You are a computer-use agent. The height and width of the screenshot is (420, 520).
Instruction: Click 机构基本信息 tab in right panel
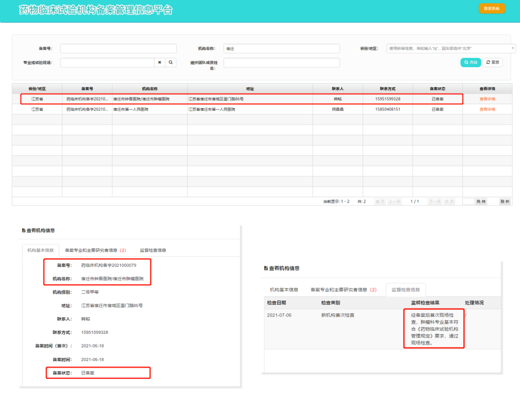(284, 290)
